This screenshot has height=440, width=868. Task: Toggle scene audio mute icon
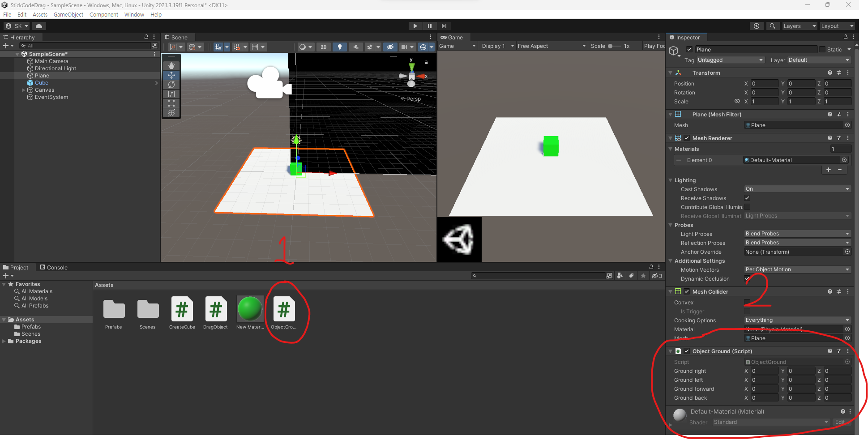click(x=356, y=47)
